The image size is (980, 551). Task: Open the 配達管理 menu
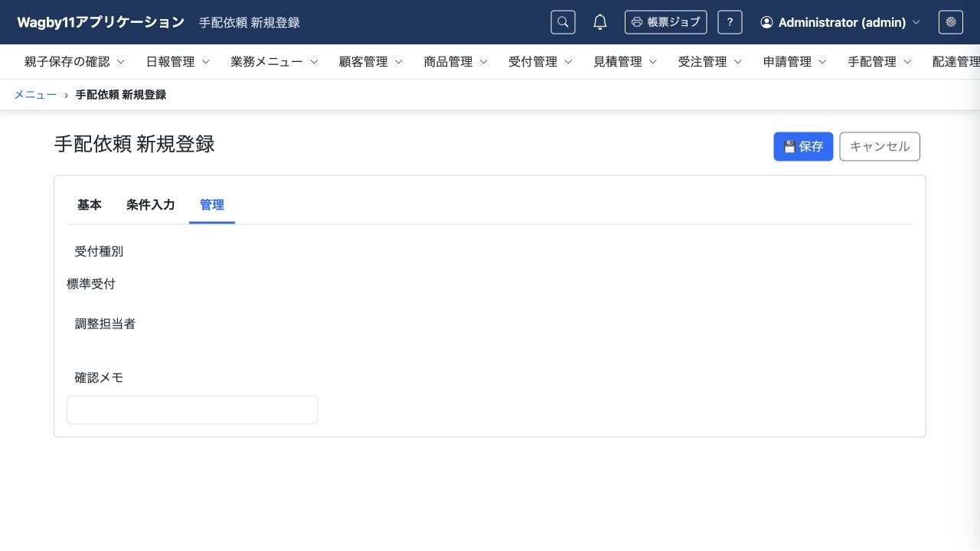(x=955, y=62)
